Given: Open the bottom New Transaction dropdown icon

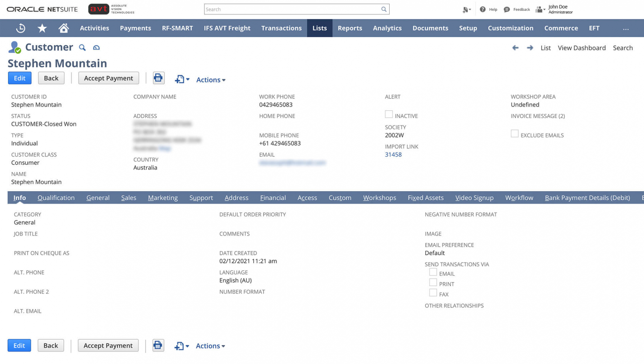Looking at the screenshot, I should [182, 346].
